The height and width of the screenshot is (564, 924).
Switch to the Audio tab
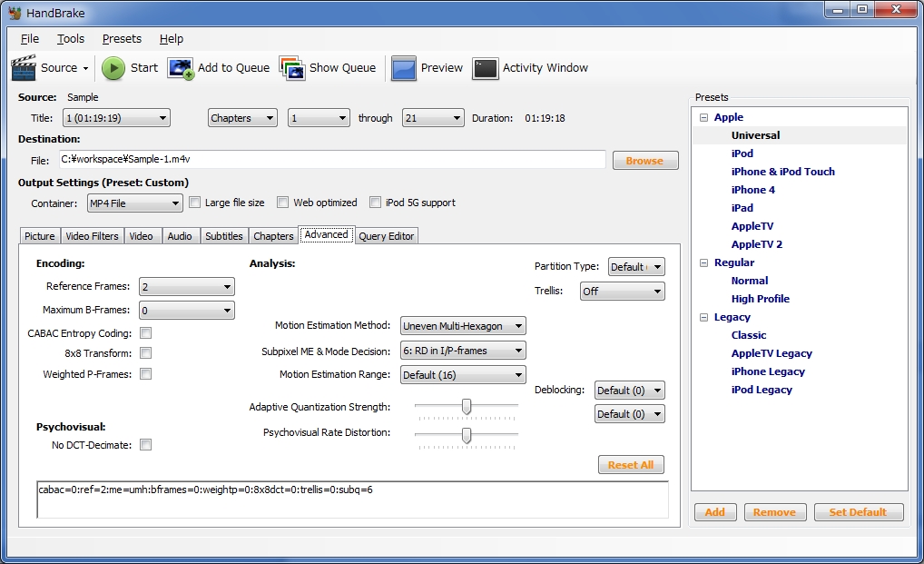pos(180,236)
